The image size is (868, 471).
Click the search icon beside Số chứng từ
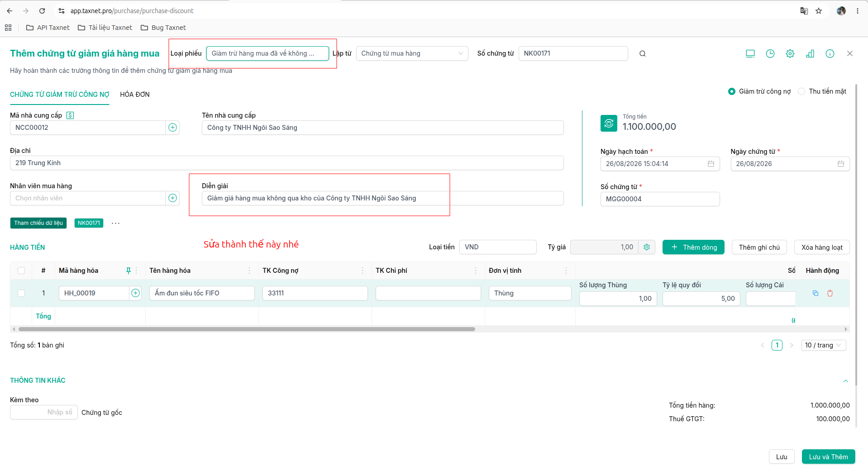pyautogui.click(x=642, y=54)
